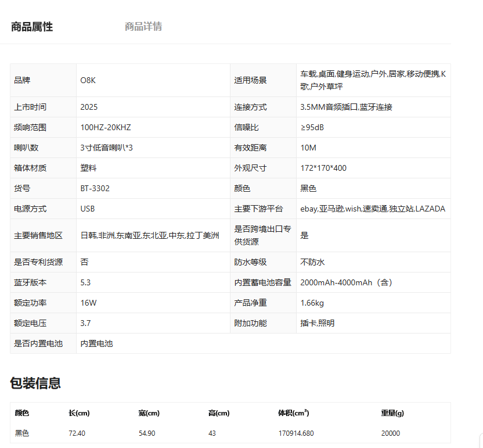Select the 蓝牙版本 value 5.3

(86, 282)
